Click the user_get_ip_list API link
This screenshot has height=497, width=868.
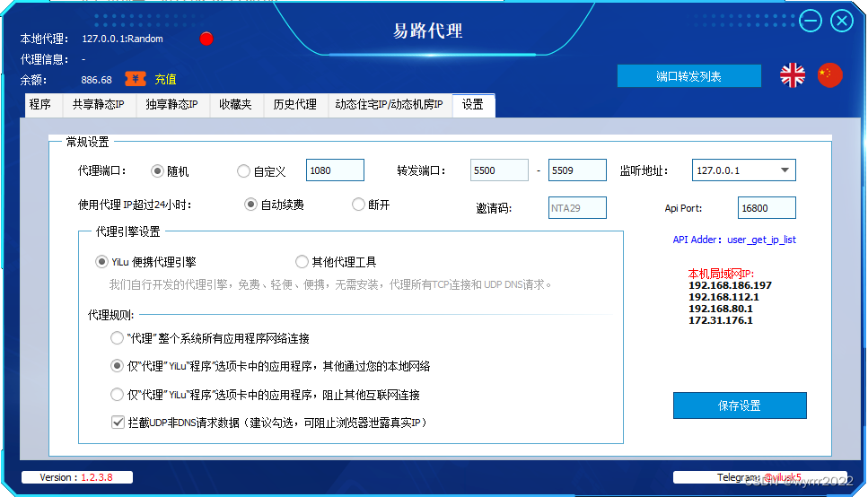point(761,240)
